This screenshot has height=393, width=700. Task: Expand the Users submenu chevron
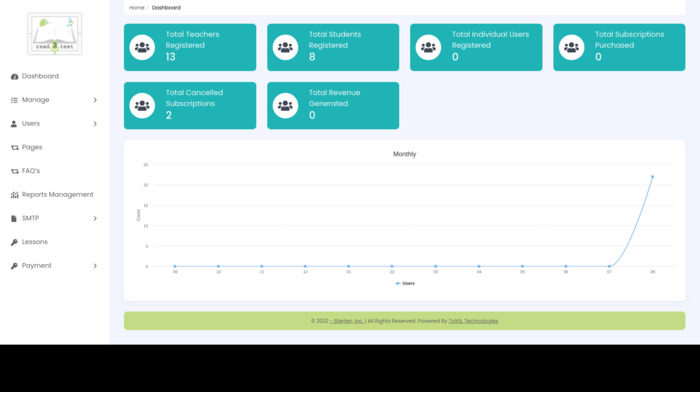tap(95, 124)
